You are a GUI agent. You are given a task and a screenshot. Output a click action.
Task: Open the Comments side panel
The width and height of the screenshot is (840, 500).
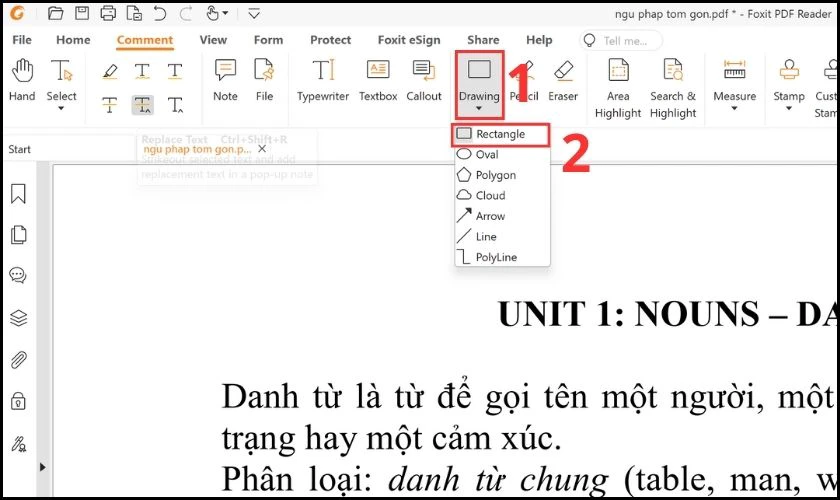tap(18, 275)
